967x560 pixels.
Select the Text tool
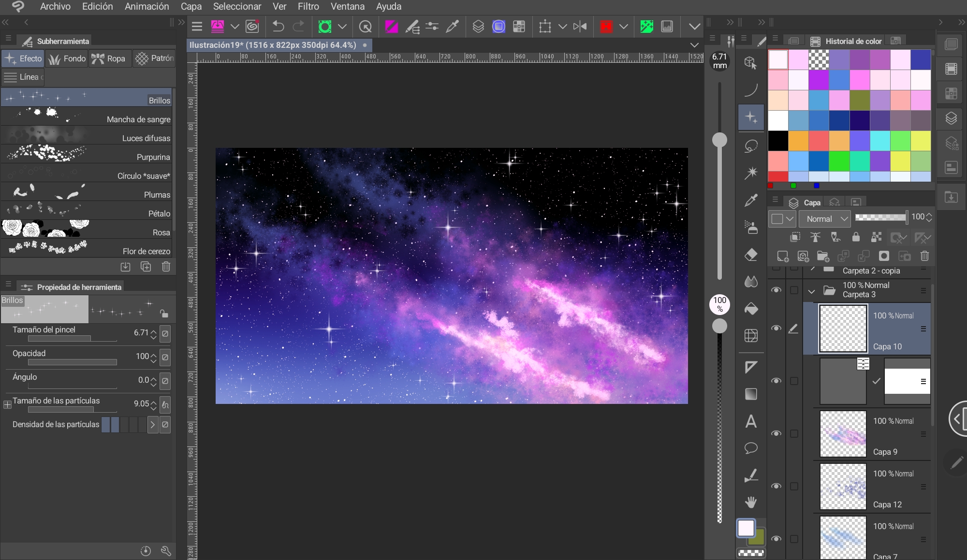tap(751, 421)
